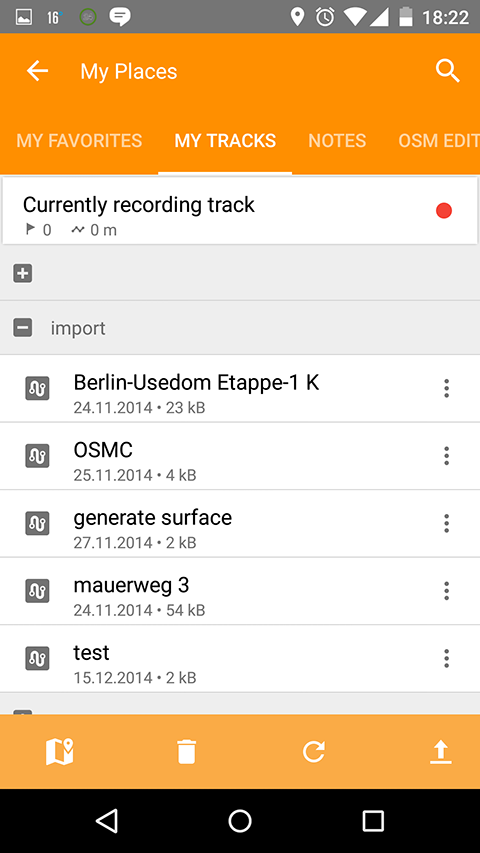Open the search magnifier icon

point(447,71)
